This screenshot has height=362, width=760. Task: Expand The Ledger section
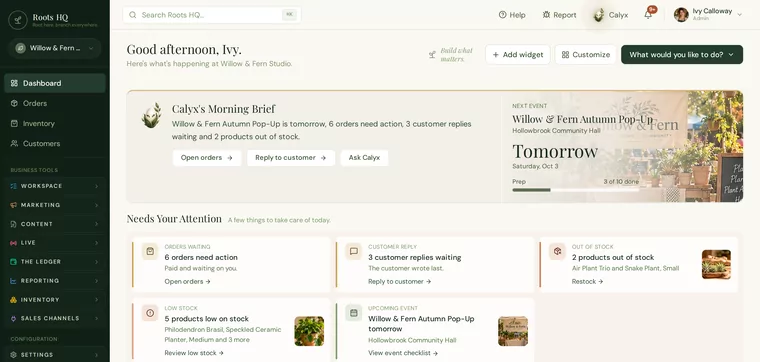point(96,262)
